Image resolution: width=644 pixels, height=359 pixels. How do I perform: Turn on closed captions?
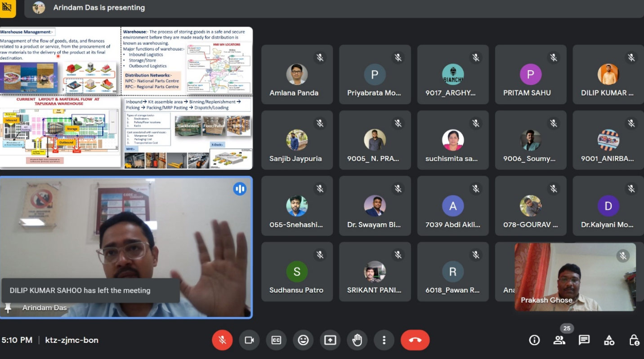276,340
